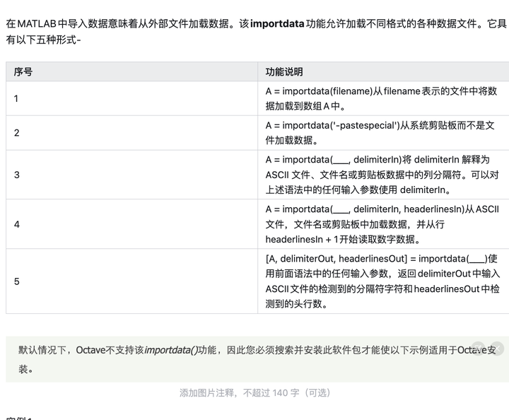Screen dimensions: 509x420
Task: Click the '-pastespecial' description cell
Action: pos(383,133)
